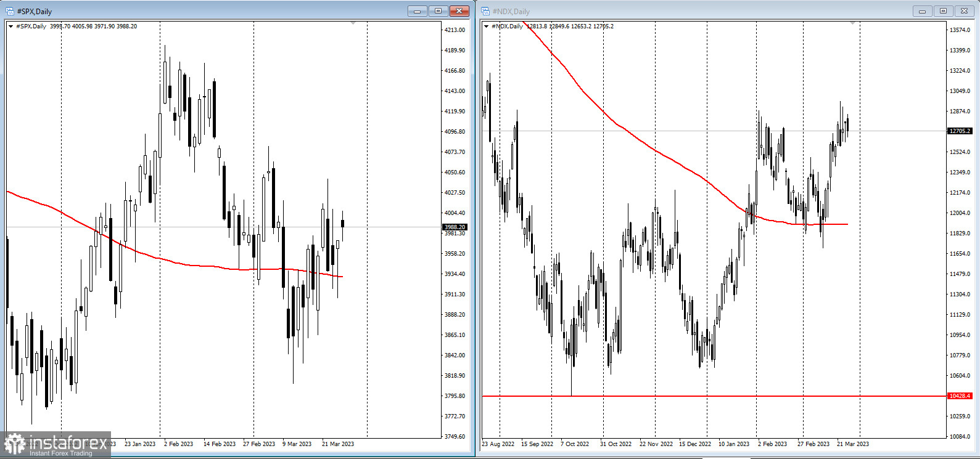The image size is (980, 459).
Task: Click the 15 Sep 2022 date label
Action: (x=537, y=444)
